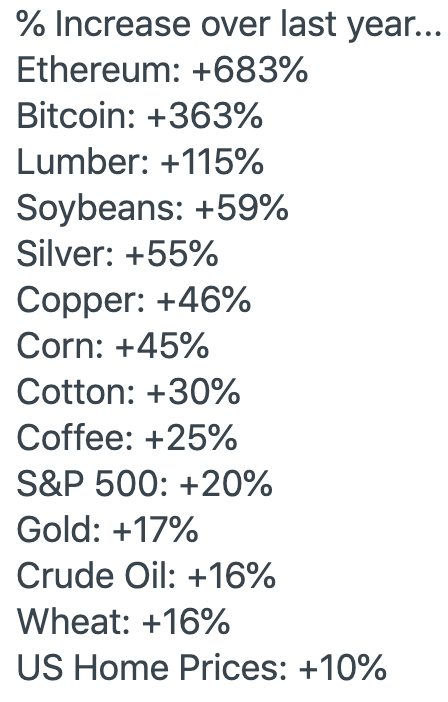448x702 pixels.
Task: Select the Gold: +17% entry
Action: [x=107, y=530]
